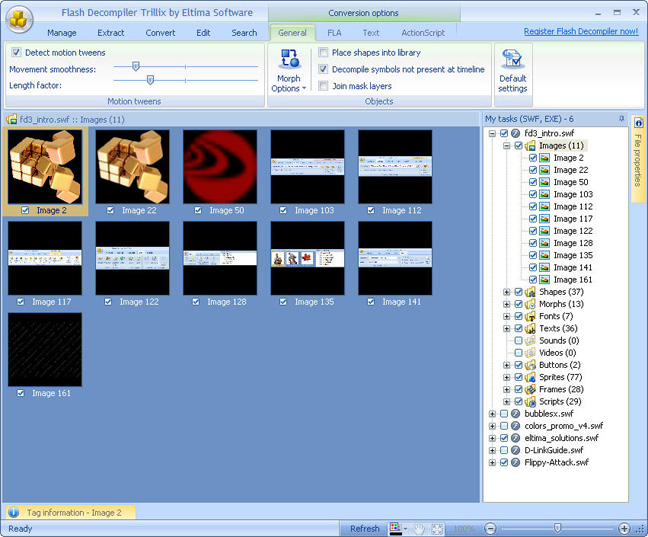The height and width of the screenshot is (537, 648).
Task: Open the Text options tab
Action: pyautogui.click(x=371, y=33)
